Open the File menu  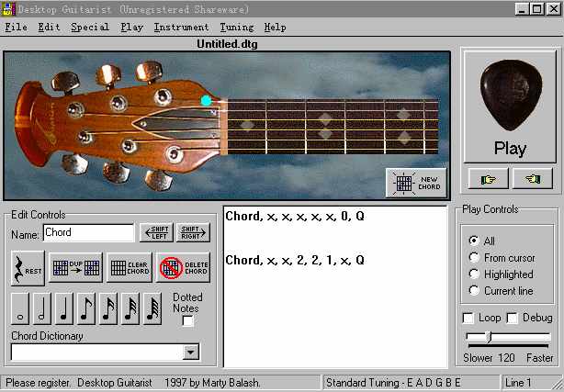17,27
